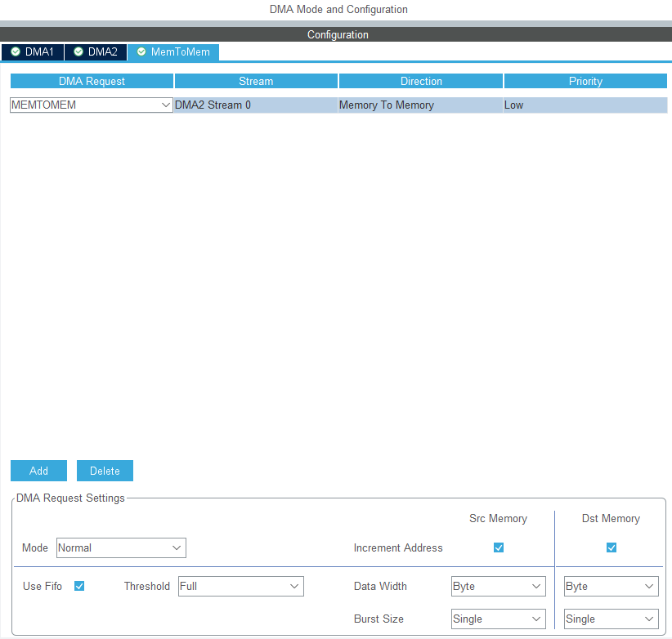The height and width of the screenshot is (639, 672).
Task: Enable Increment Address for Src Memory
Action: click(x=499, y=547)
